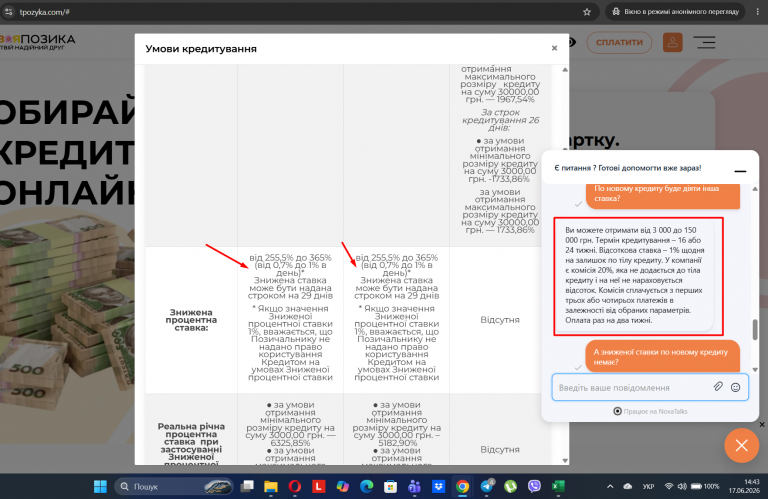The height and width of the screenshot is (499, 768).
Task: Click the chat header Є питання text
Action: coord(627,168)
